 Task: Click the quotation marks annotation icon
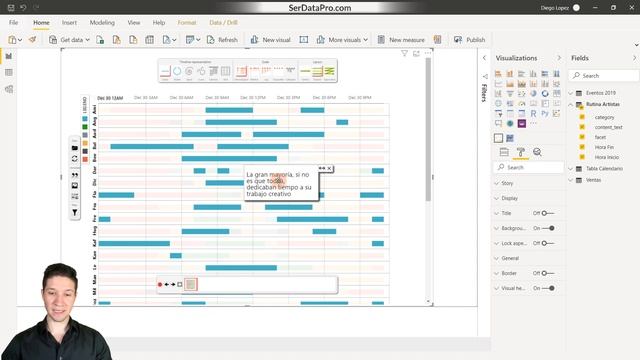pyautogui.click(x=75, y=175)
